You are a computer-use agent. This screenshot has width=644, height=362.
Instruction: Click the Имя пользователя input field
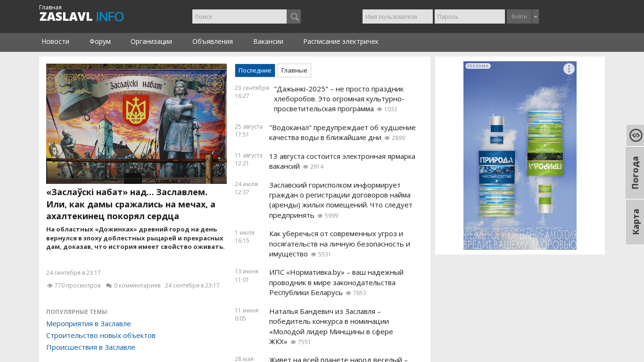[x=397, y=16]
